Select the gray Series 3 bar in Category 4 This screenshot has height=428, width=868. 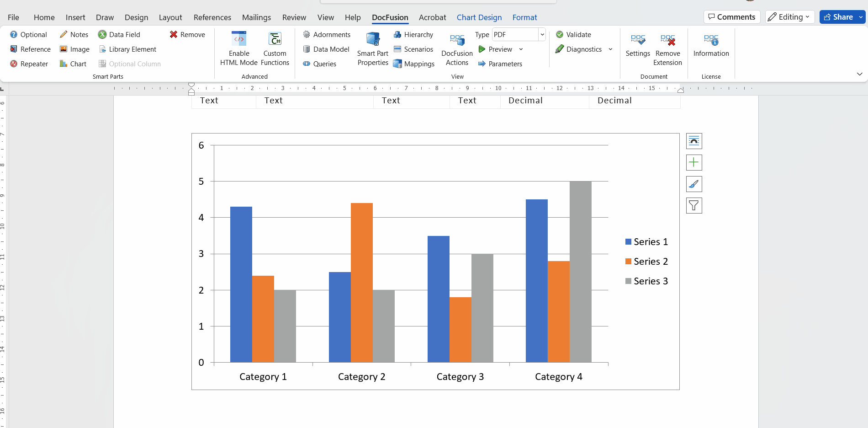click(581, 272)
